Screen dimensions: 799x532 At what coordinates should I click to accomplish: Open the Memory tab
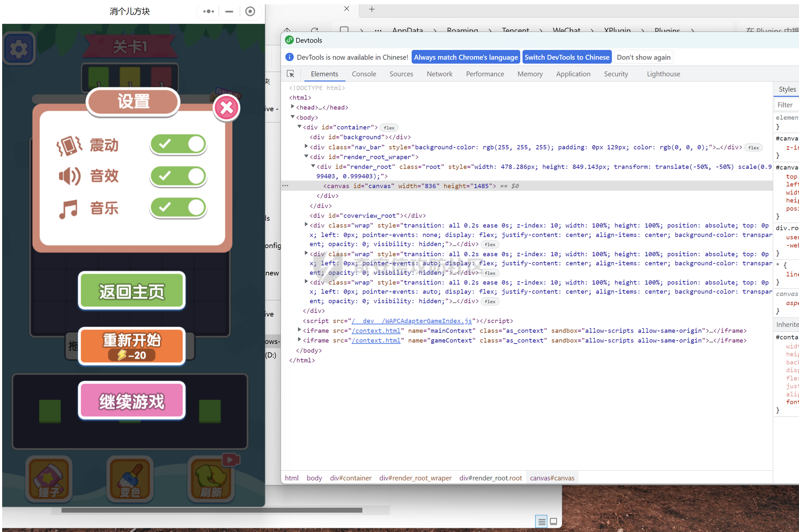point(530,74)
